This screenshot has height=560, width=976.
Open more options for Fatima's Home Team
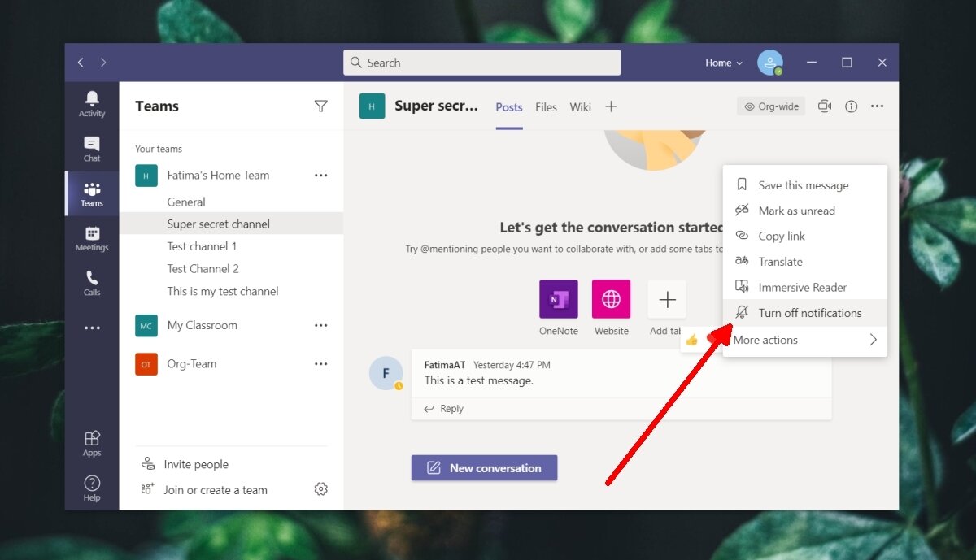click(x=320, y=175)
